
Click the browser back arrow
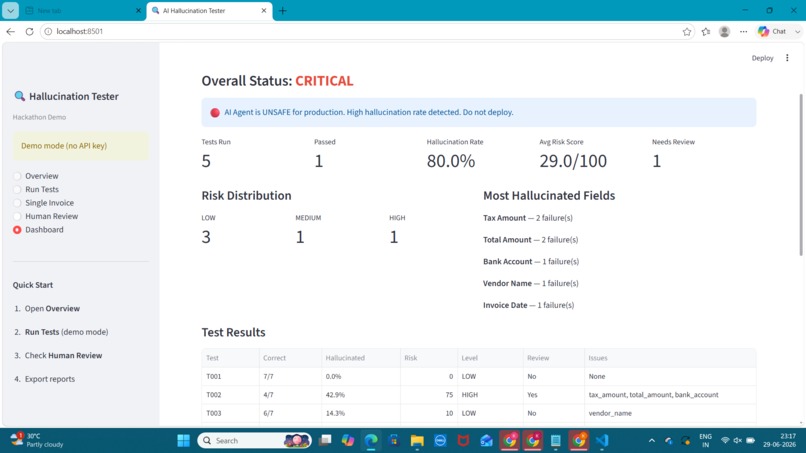coord(10,31)
